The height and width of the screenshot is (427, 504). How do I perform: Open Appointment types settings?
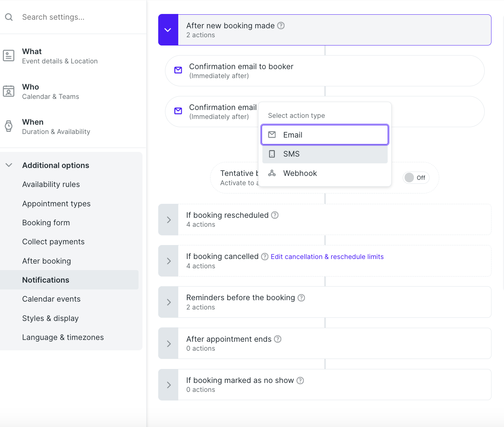tap(56, 203)
